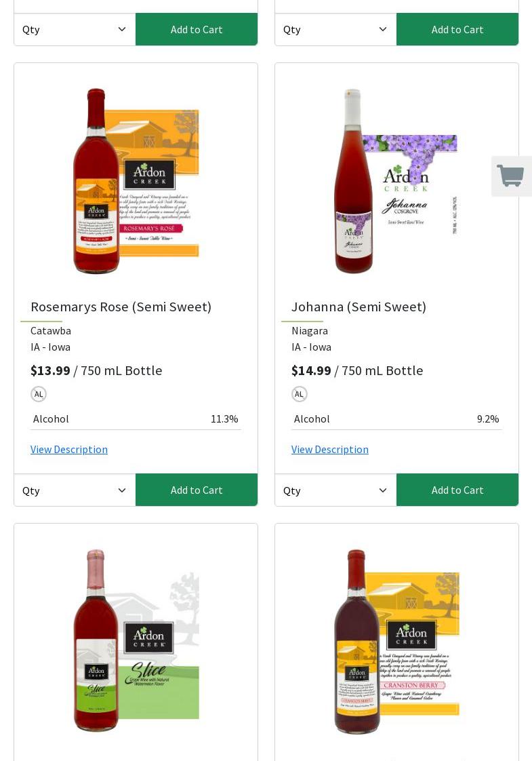Click Rosemarys Rose bottle image
This screenshot has width=532, height=761.
pos(136,181)
